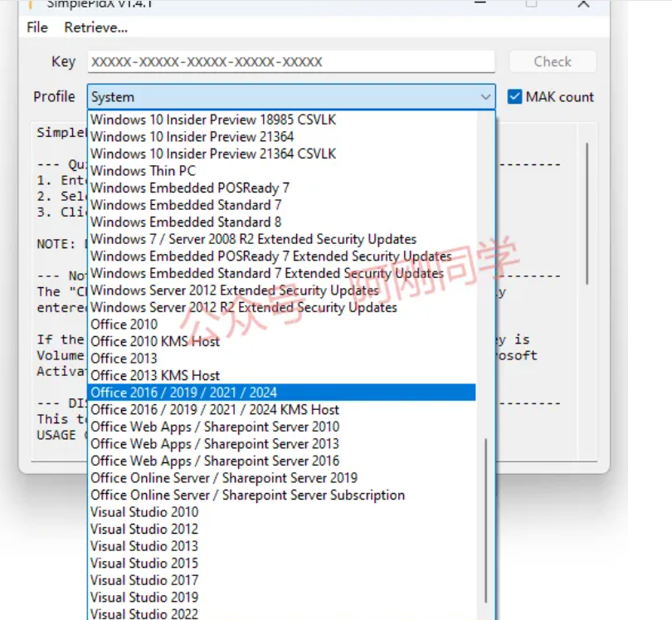
Task: Click the dropdown list scrollbar thumb
Action: coord(485,520)
